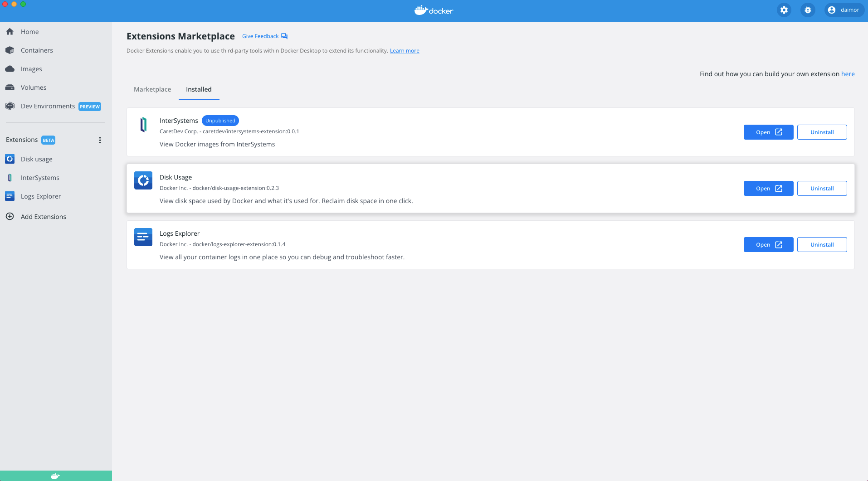This screenshot has height=481, width=868.
Task: Open the Logs Explorer extension
Action: click(769, 245)
